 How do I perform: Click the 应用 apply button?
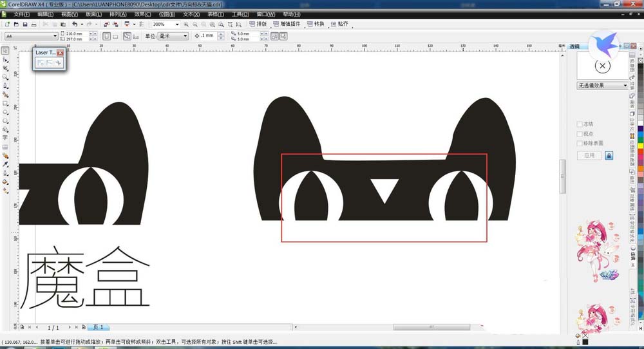tap(589, 156)
